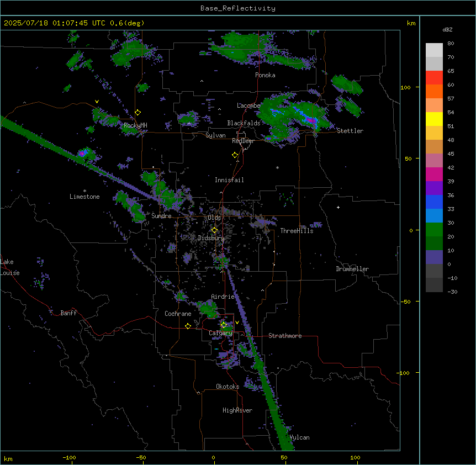This screenshot has height=465, width=476.
Task: Click the RockyMH city label
Action: click(x=135, y=125)
